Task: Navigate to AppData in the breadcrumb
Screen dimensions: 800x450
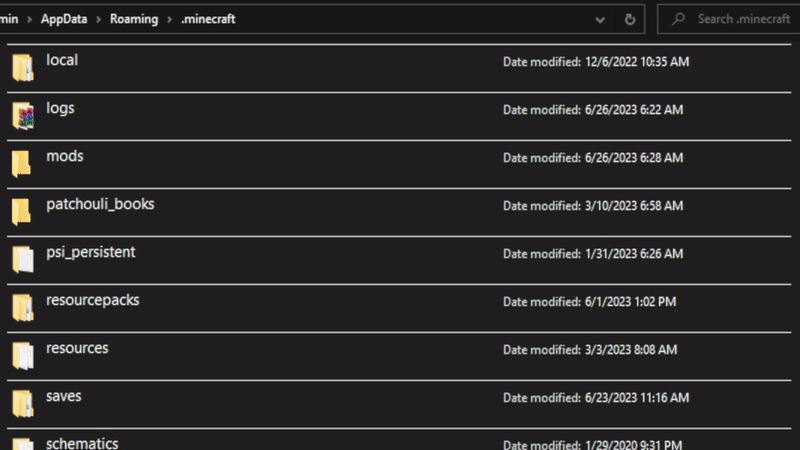Action: (x=64, y=19)
